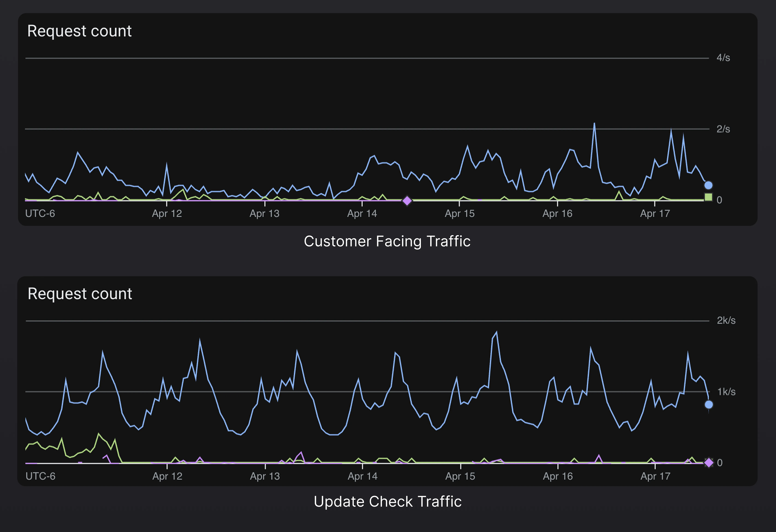Click the blue circle endpoint on Update Check chart
Viewport: 776px width, 532px height.
pos(709,405)
